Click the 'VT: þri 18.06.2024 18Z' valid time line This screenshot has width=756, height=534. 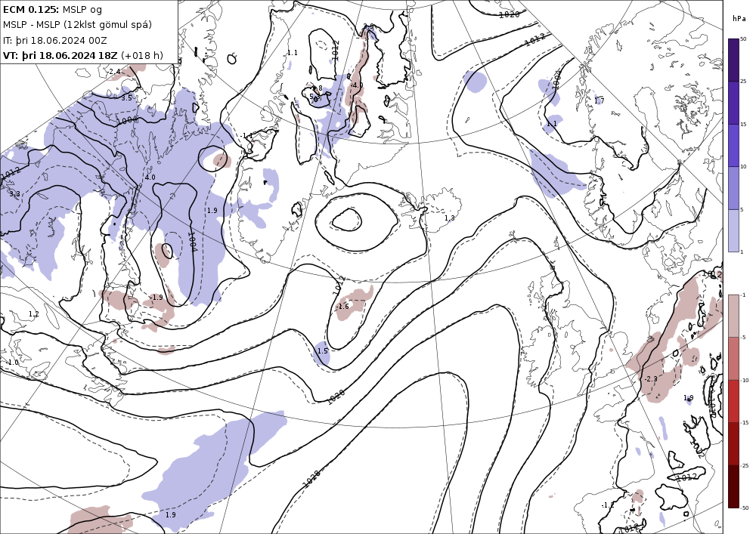(x=60, y=55)
